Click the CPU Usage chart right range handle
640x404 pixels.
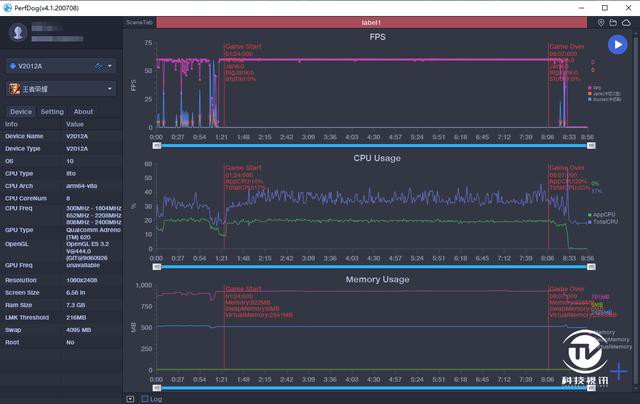(591, 267)
